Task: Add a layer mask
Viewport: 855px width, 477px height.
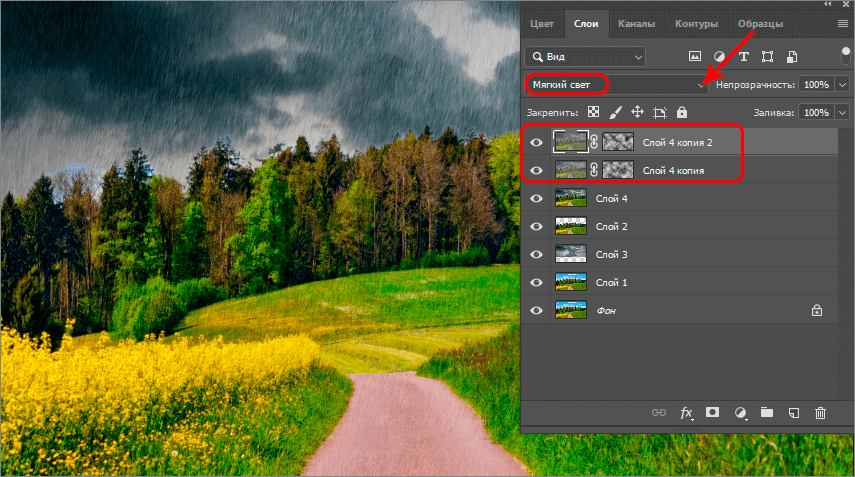Action: [x=713, y=412]
